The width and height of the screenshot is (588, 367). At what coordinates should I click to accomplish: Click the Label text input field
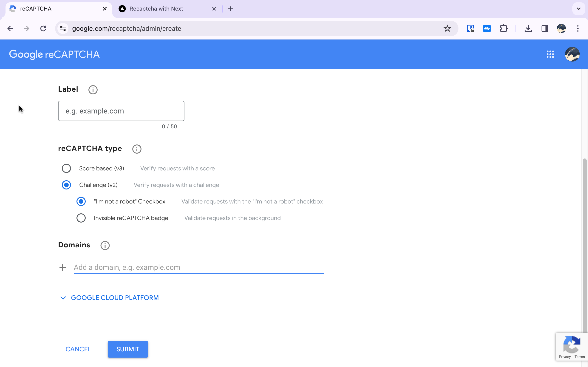121,111
